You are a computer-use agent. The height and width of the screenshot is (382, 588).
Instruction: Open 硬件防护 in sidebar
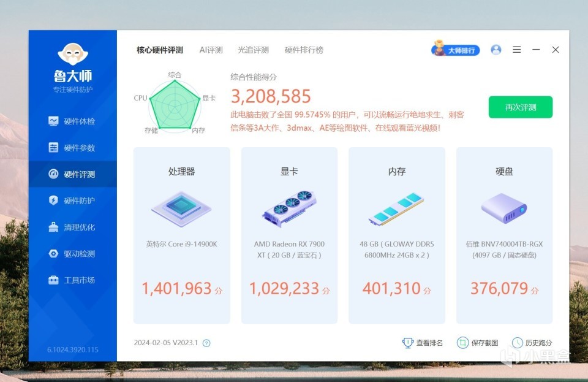point(73,201)
